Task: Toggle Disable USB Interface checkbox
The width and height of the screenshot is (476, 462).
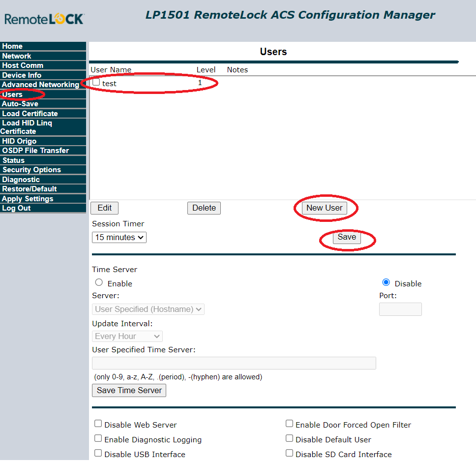Action: coord(98,453)
